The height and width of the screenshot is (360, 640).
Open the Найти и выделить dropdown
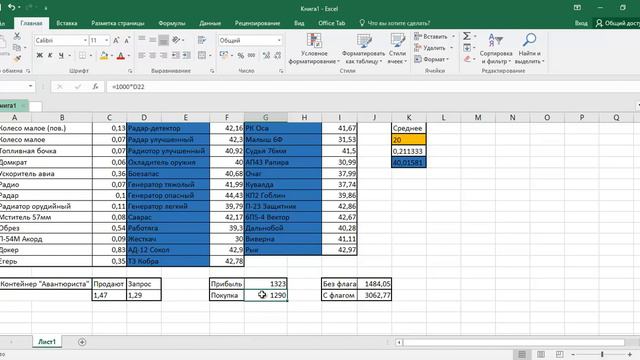529,49
